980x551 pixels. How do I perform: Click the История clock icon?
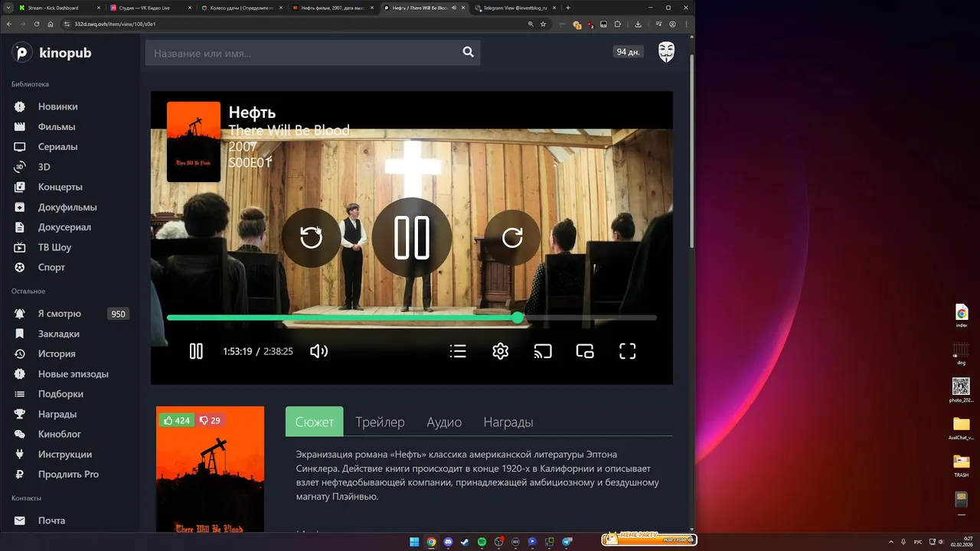pos(20,354)
